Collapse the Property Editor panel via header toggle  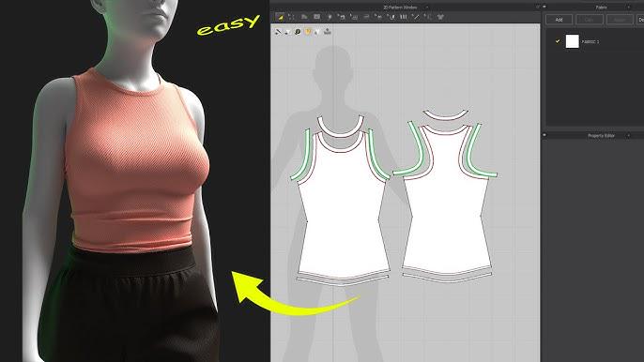tap(544, 135)
